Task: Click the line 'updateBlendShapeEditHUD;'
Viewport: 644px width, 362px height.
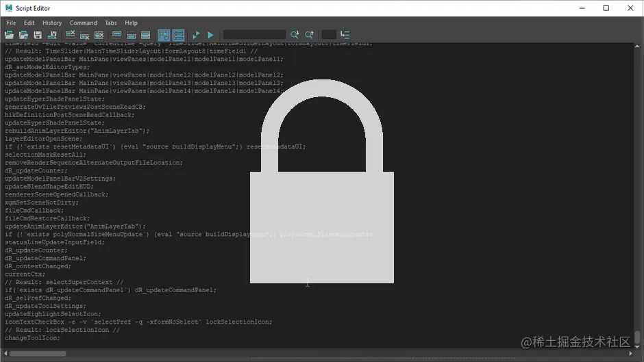Action: [x=49, y=186]
